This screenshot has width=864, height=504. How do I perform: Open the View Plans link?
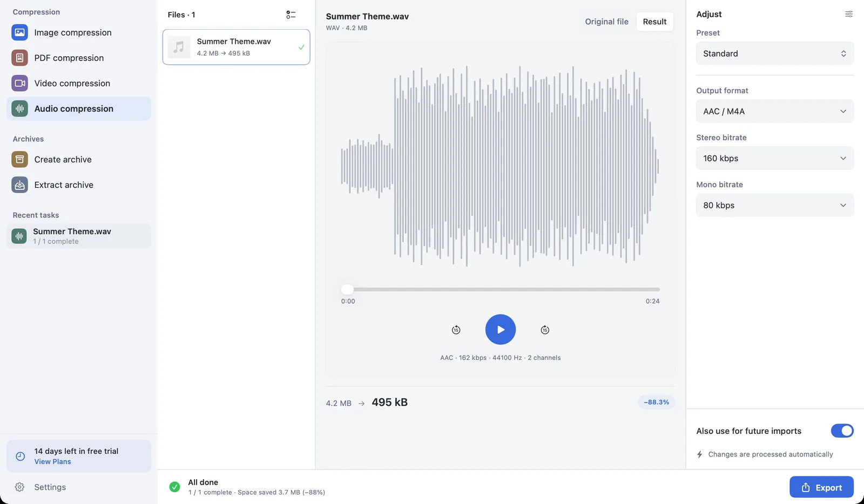pos(52,461)
